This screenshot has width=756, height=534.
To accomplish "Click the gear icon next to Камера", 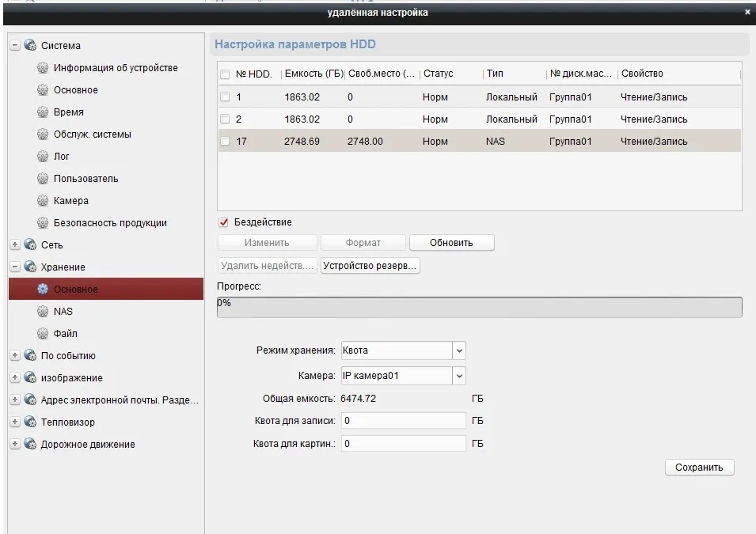I will [43, 201].
